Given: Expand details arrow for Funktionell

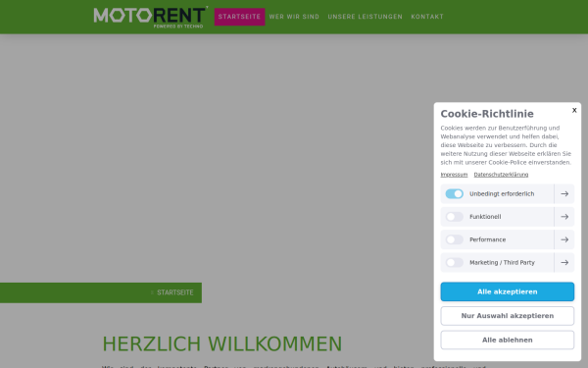Looking at the screenshot, I should pyautogui.click(x=564, y=217).
